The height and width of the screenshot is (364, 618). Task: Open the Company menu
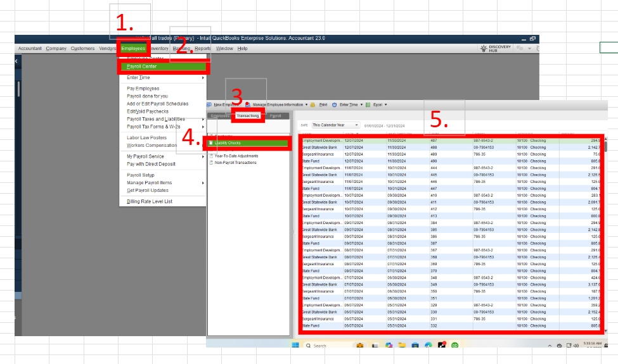[x=56, y=48]
